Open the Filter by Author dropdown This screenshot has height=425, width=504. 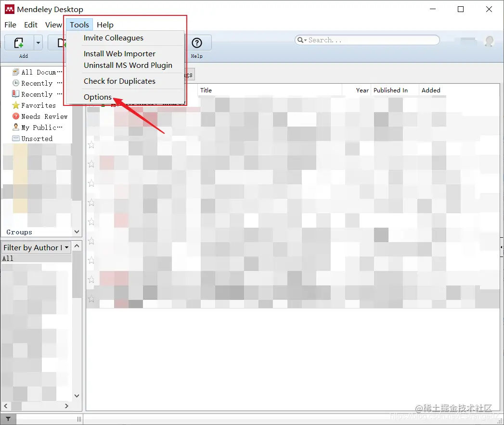(36, 247)
